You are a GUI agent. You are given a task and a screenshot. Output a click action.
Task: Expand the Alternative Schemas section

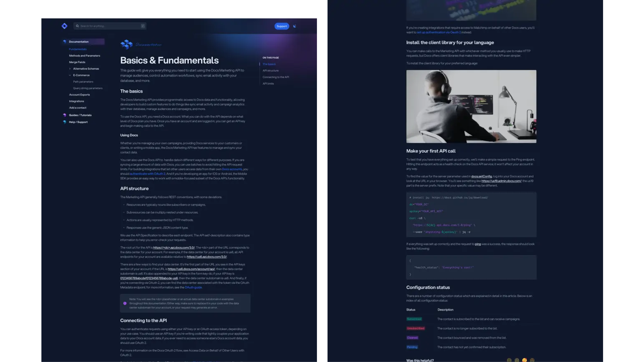tap(70, 69)
